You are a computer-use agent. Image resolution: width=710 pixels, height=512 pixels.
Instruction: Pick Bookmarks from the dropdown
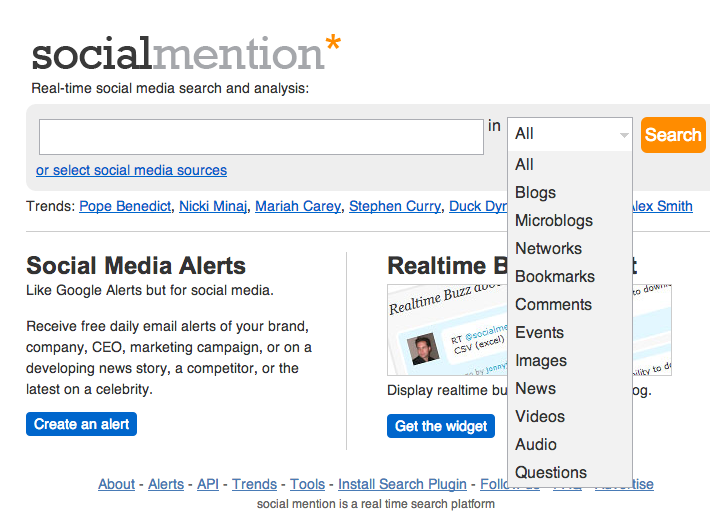pos(554,277)
